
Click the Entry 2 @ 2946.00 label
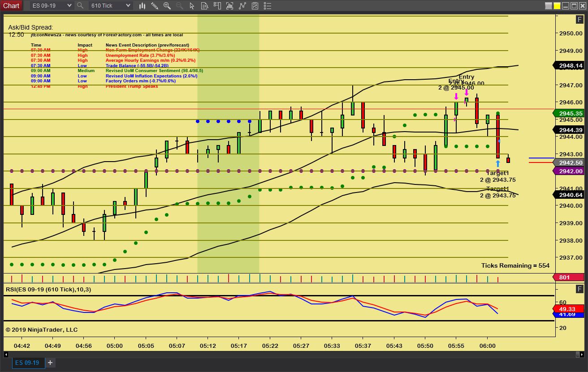[x=466, y=80]
